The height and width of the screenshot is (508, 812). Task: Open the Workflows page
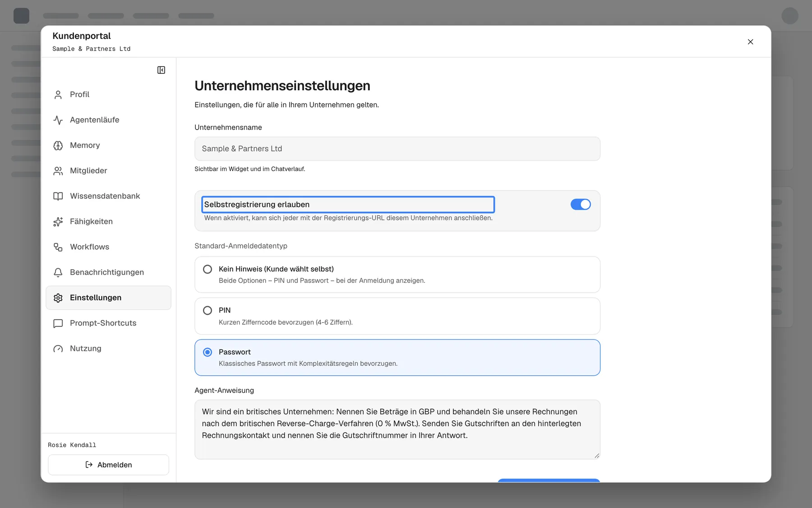pyautogui.click(x=108, y=247)
